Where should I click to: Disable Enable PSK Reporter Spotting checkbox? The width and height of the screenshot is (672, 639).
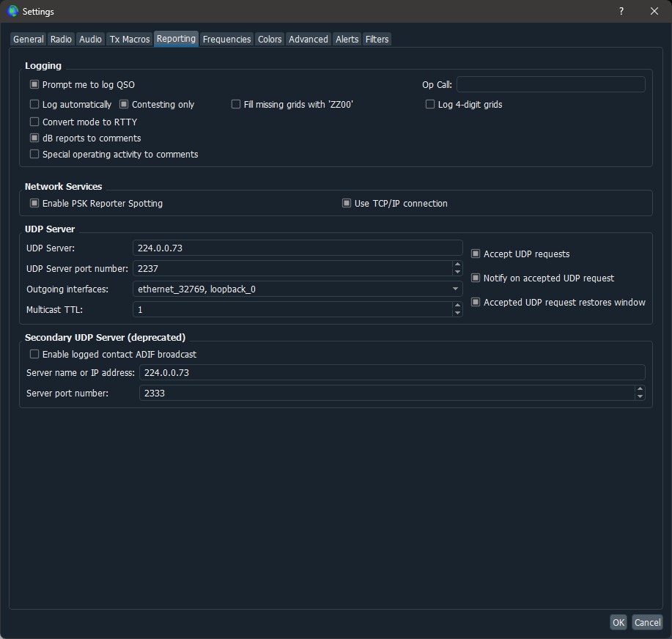[x=34, y=204]
